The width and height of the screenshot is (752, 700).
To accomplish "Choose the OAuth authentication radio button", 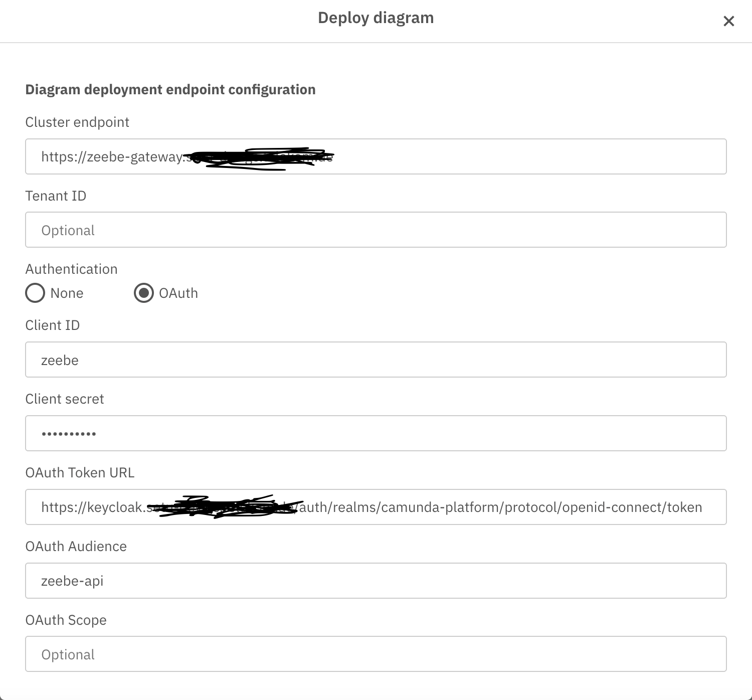I will pos(144,293).
